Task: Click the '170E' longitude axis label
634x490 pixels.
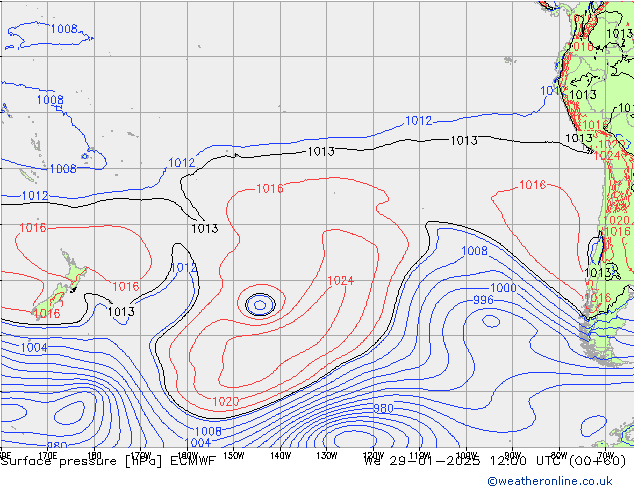Action: tap(48, 455)
